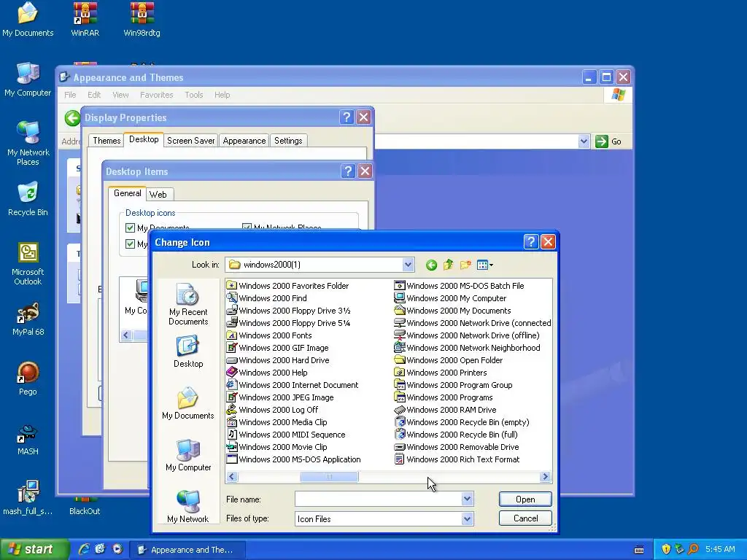Select Windows 2000 Recycle Bin (empty) file
The width and height of the screenshot is (747, 560).
(x=462, y=422)
